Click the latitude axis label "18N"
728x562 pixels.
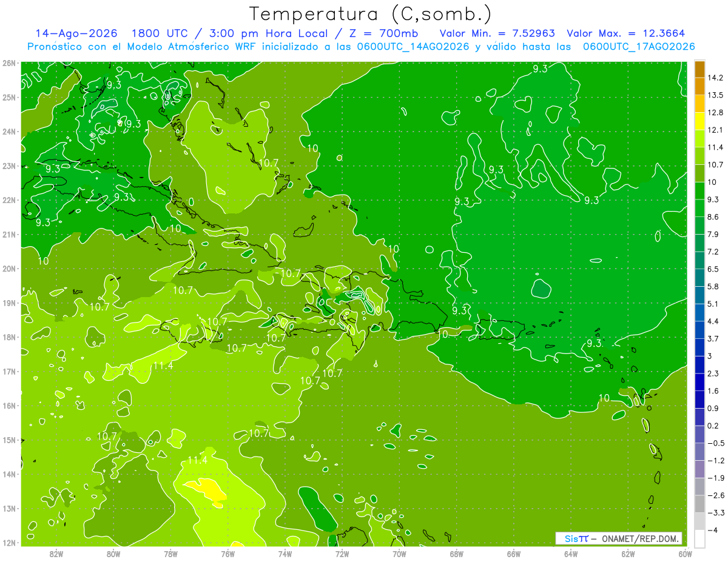(8, 337)
